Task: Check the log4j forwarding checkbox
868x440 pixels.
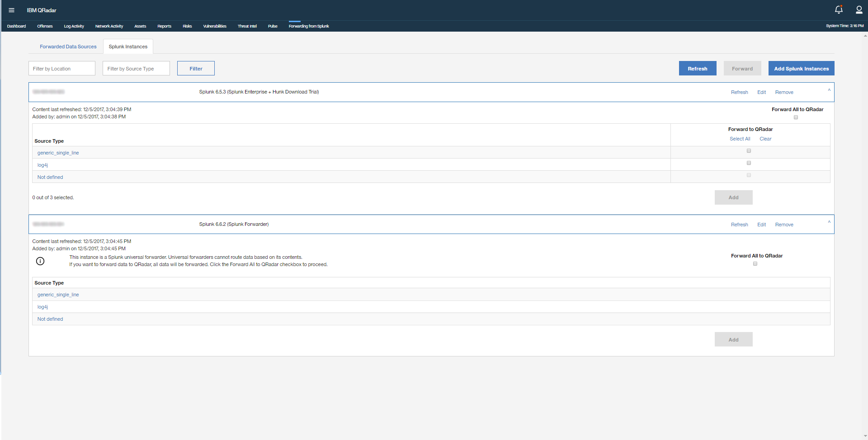Action: pos(749,163)
